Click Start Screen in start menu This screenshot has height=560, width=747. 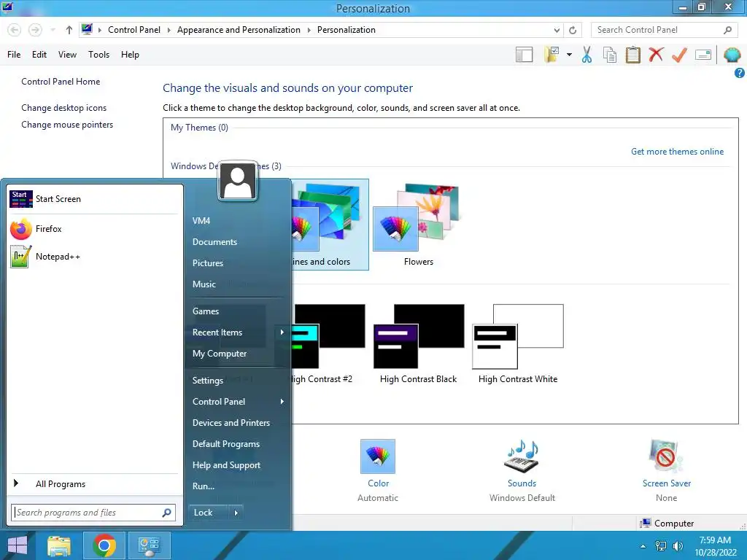94,199
